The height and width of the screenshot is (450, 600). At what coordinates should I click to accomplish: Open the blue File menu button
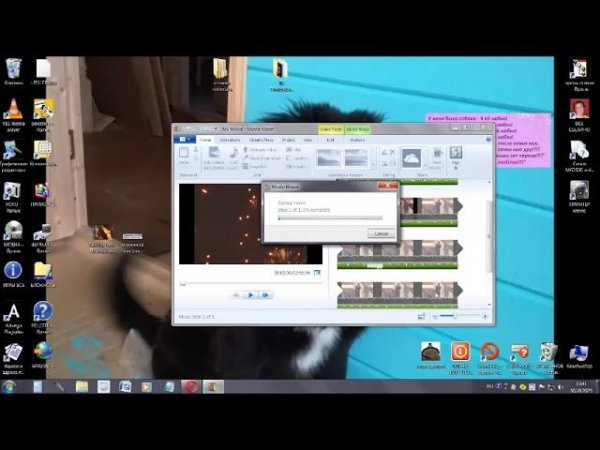coord(185,140)
